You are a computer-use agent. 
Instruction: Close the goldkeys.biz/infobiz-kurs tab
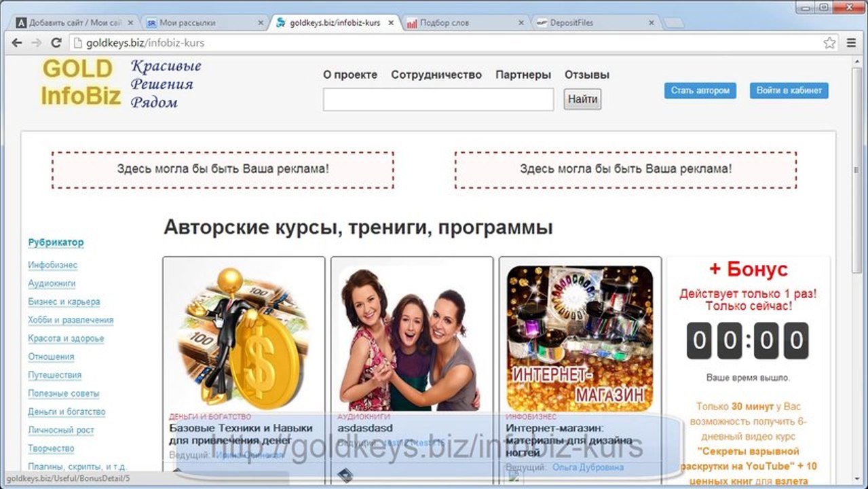(390, 22)
